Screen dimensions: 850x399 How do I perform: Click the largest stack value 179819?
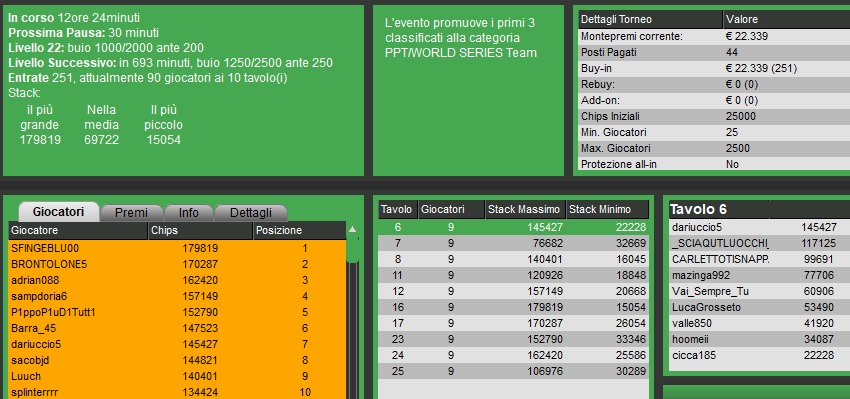40,140
